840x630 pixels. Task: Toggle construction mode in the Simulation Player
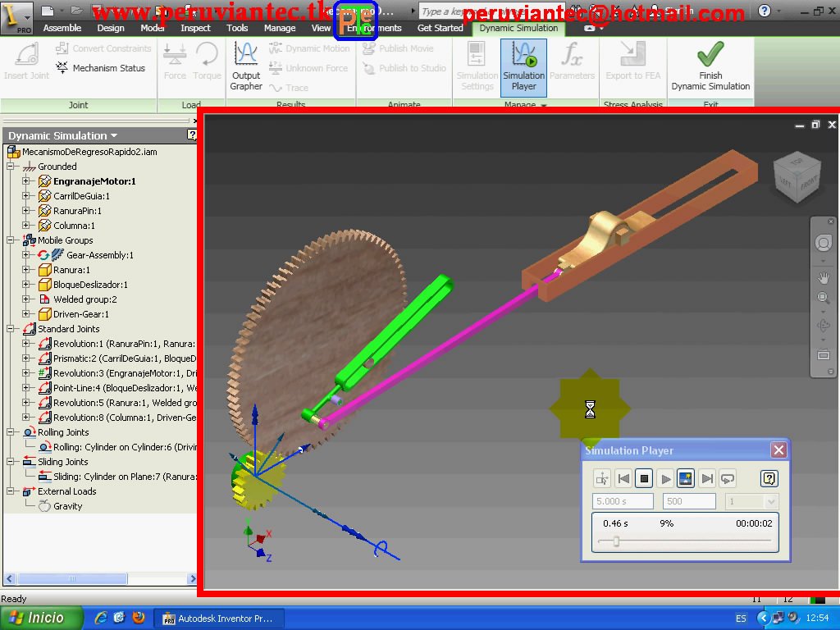[x=603, y=478]
